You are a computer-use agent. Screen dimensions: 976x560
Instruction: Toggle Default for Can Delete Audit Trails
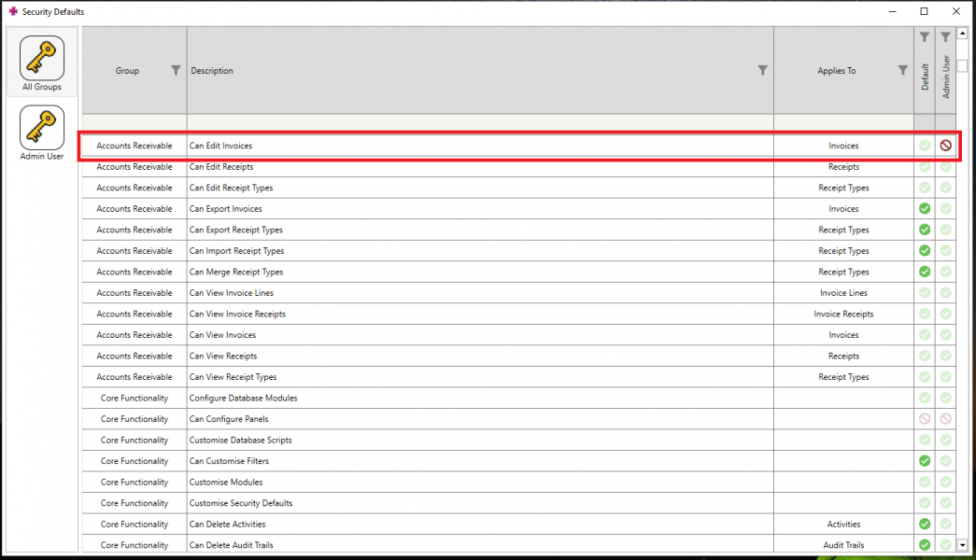tap(925, 545)
